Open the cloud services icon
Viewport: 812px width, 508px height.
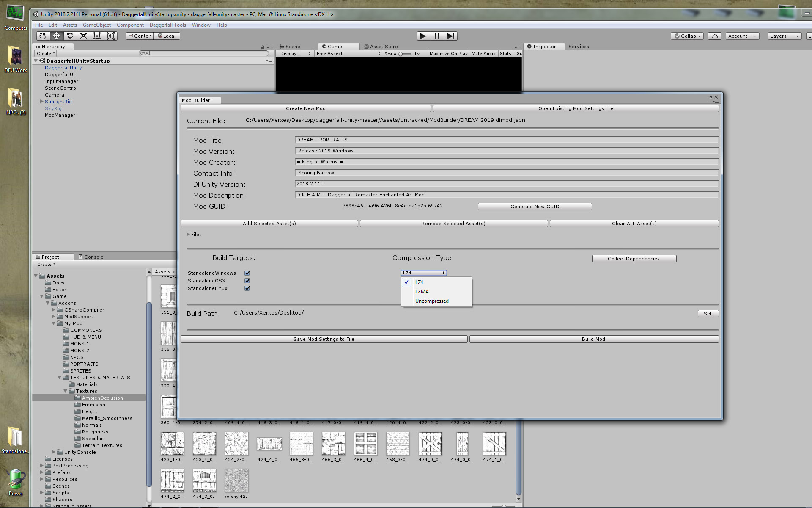point(714,36)
